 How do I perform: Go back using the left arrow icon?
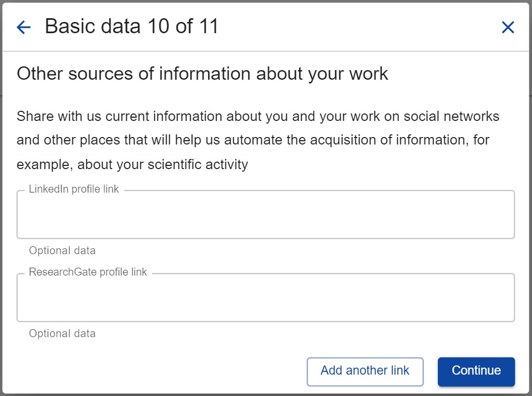[24, 27]
